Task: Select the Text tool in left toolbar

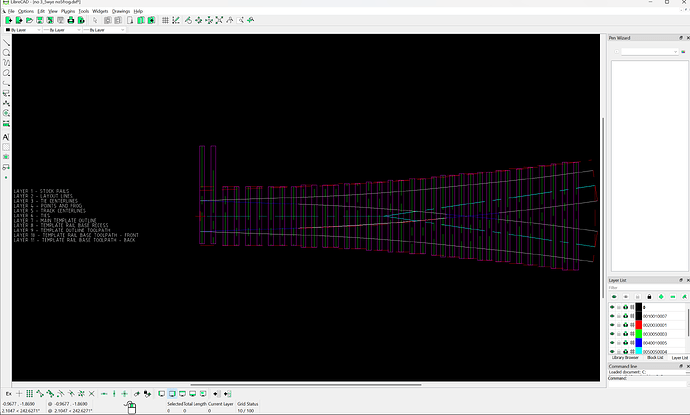Action: point(7,136)
